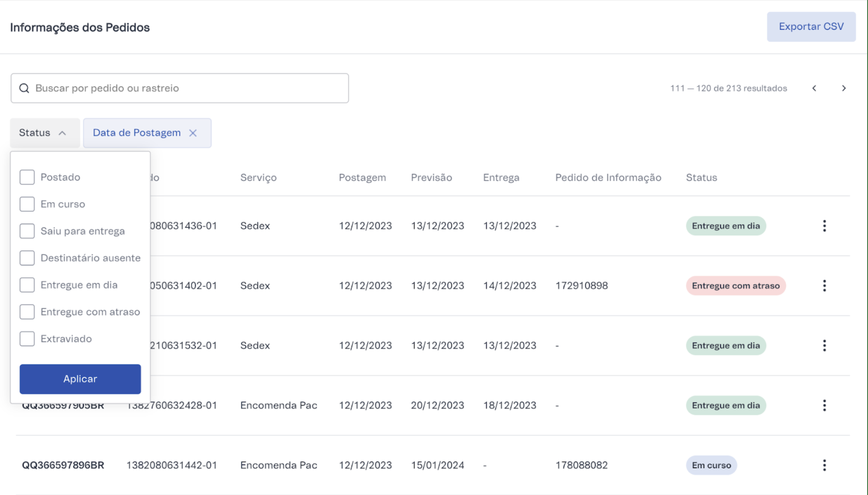Collapse the Status filter dropdown

[45, 133]
